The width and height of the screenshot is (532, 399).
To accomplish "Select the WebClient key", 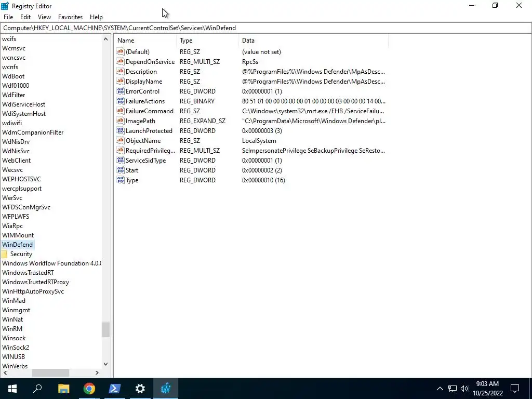I will (16, 161).
